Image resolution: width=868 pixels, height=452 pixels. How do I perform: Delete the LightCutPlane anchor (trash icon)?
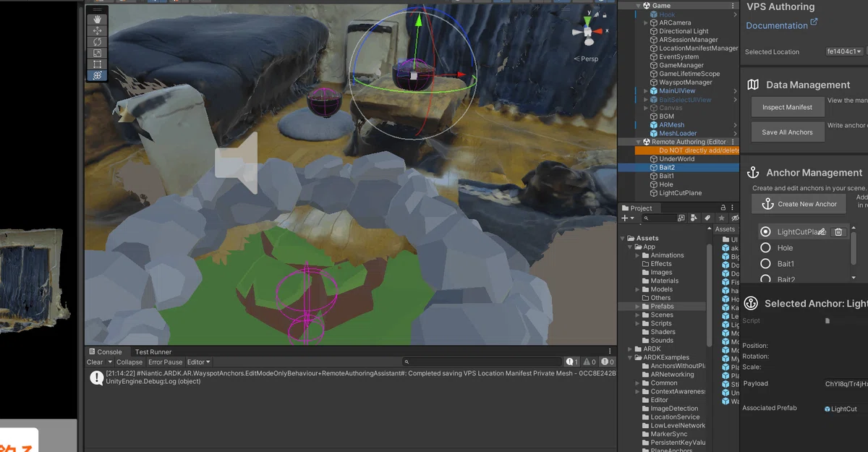pos(838,231)
